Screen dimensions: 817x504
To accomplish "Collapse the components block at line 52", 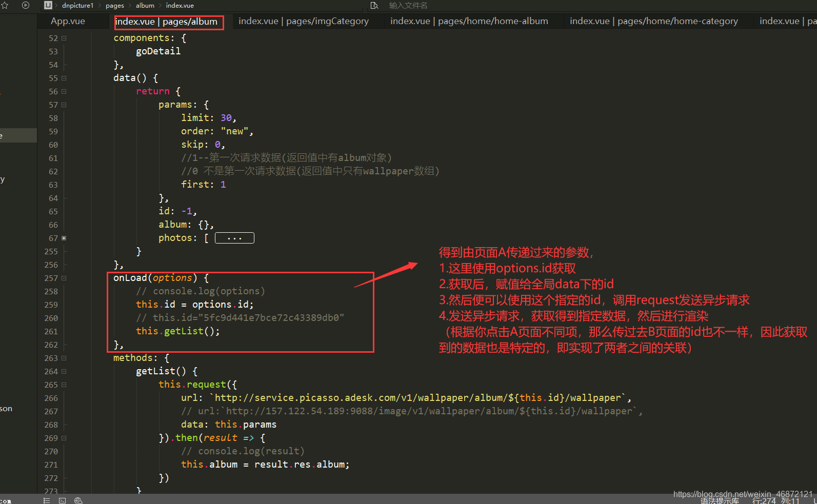I will [x=64, y=38].
